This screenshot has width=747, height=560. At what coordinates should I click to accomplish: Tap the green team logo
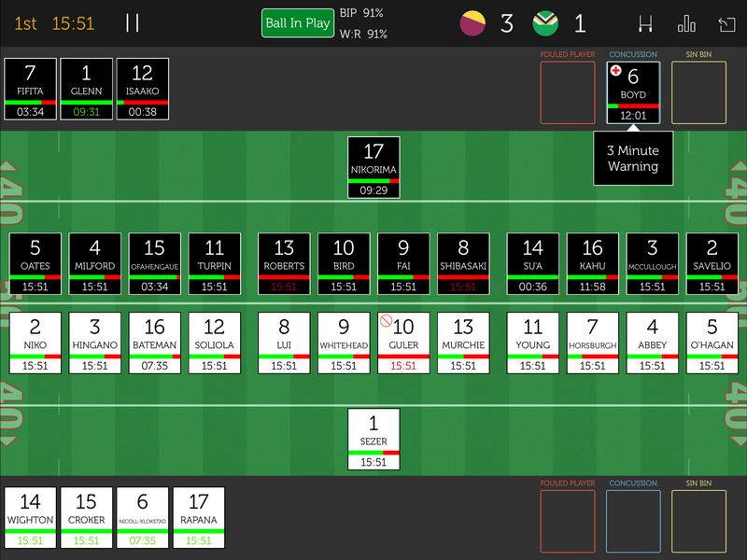tap(545, 23)
